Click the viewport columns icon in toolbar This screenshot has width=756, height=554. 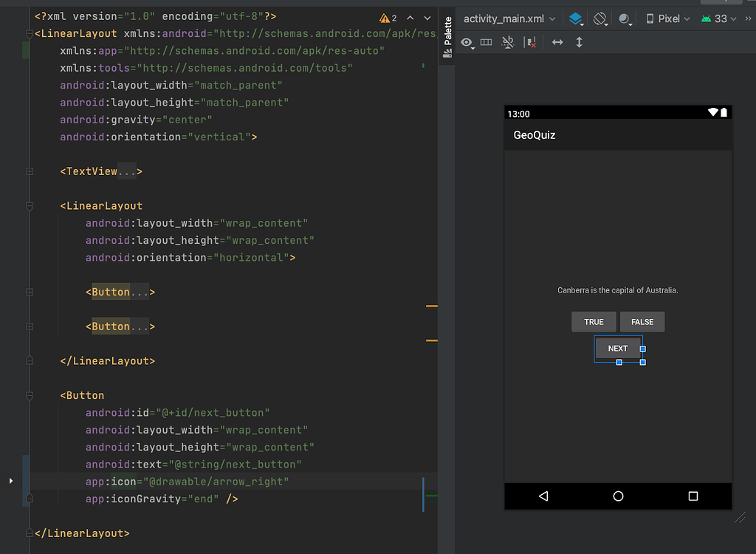[486, 43]
